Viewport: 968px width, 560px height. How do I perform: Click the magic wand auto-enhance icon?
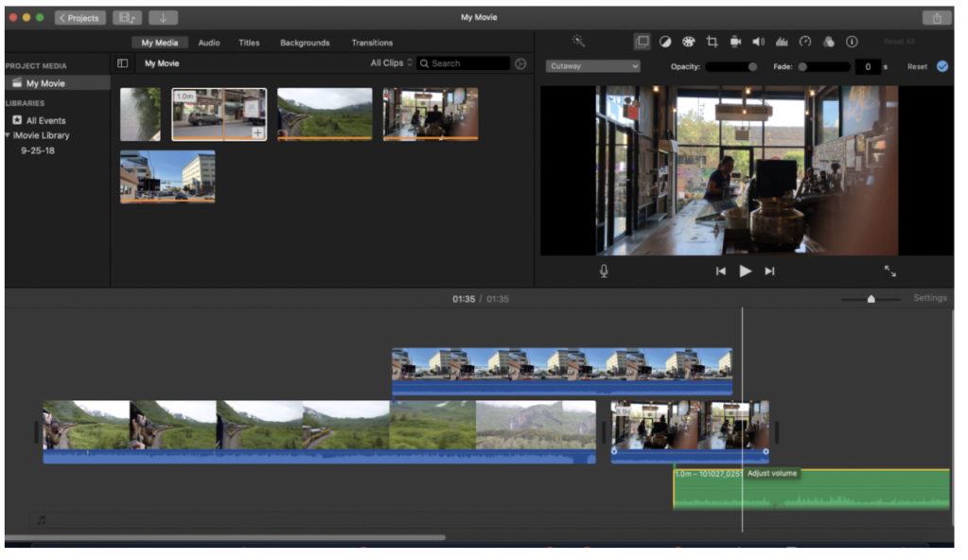(578, 42)
